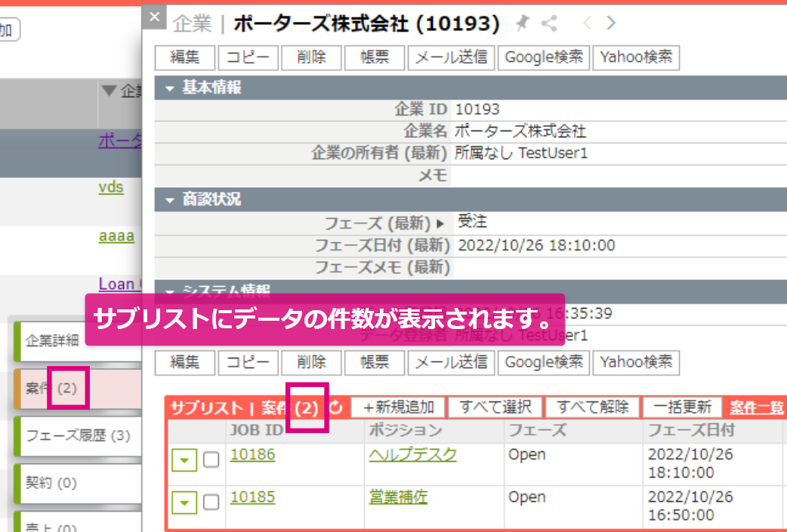Click the top メール送信 button
Screen dimensions: 787x532
pos(451,57)
